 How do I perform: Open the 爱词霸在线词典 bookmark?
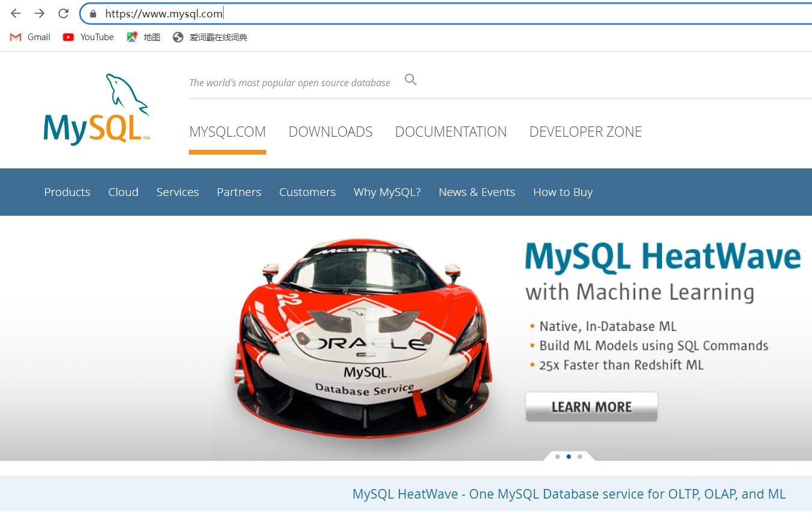click(x=210, y=37)
